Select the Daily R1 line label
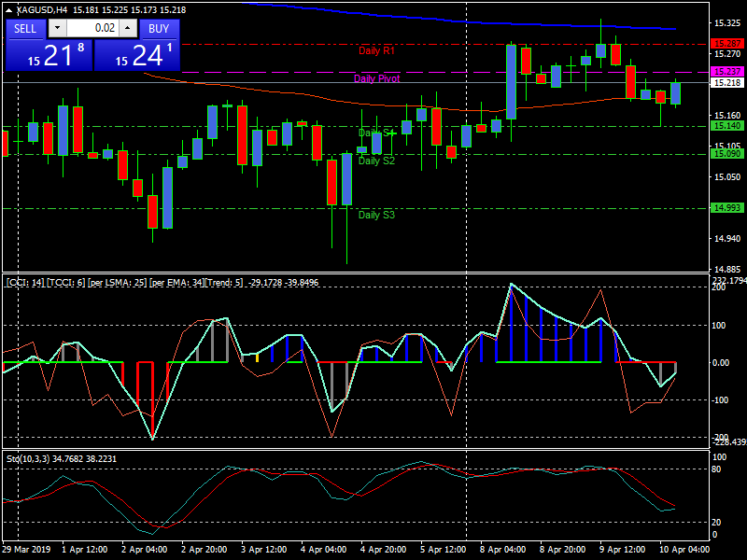The image size is (747, 560). click(x=377, y=49)
